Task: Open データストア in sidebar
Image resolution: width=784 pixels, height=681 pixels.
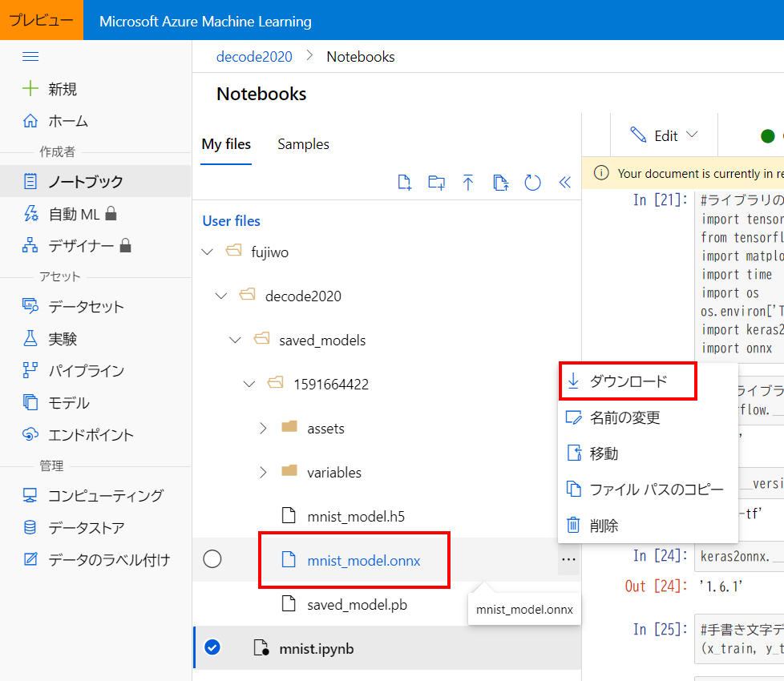Action: (74, 528)
